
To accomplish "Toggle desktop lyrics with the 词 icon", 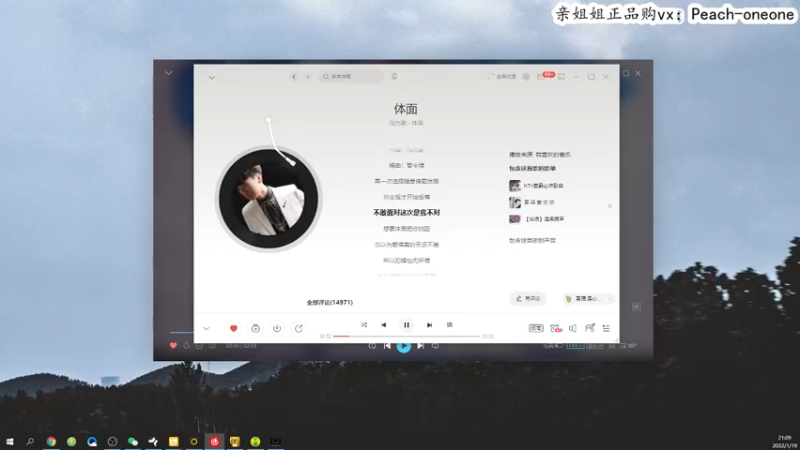I will coord(449,324).
